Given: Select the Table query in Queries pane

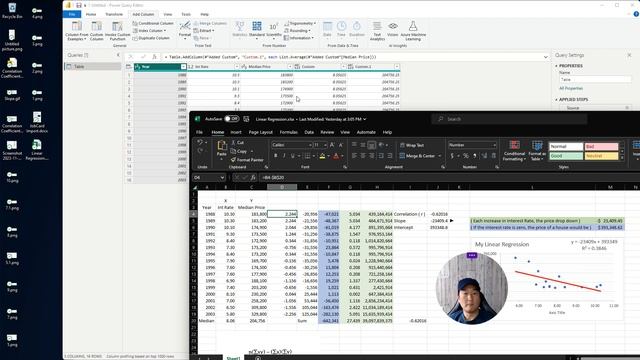Looking at the screenshot, I should pyautogui.click(x=93, y=66).
